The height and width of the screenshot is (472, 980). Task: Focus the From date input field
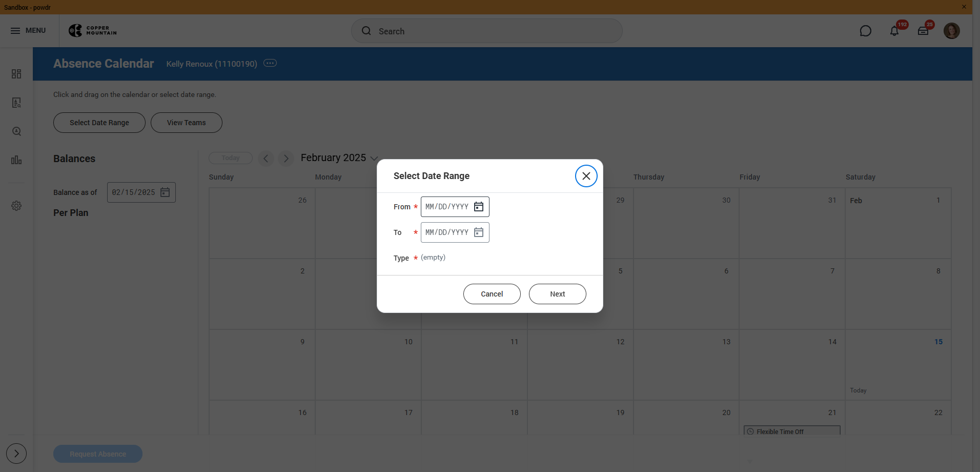455,207
